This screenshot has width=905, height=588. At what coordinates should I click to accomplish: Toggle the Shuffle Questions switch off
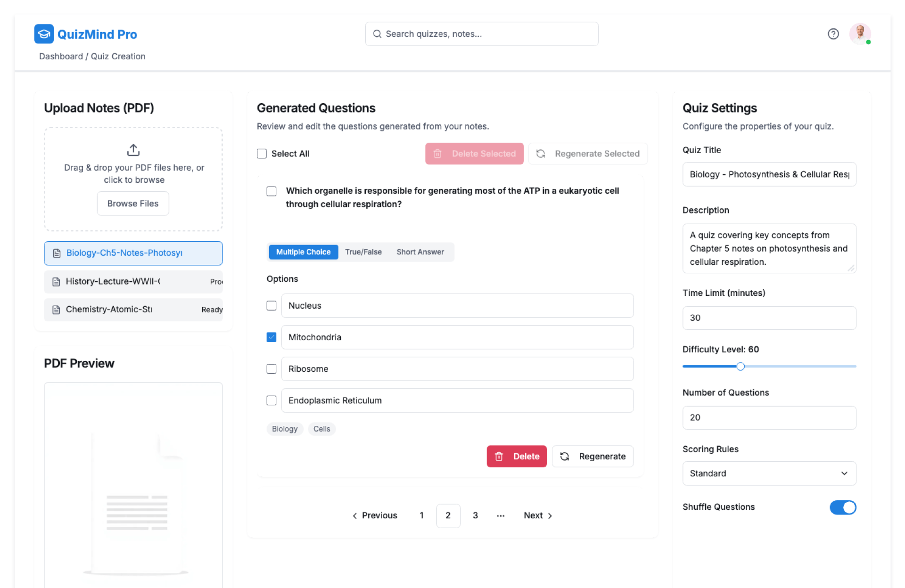[842, 507]
